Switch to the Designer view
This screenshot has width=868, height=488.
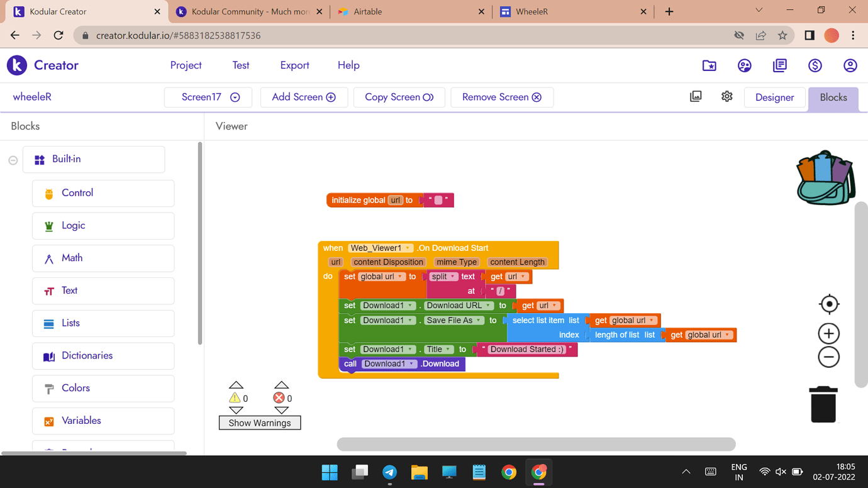coord(774,97)
